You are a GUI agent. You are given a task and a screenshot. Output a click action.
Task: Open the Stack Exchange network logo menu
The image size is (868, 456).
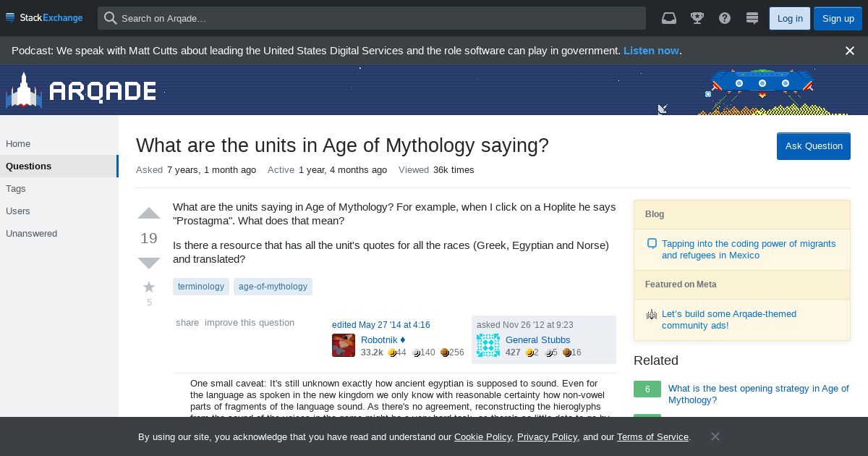click(x=44, y=17)
